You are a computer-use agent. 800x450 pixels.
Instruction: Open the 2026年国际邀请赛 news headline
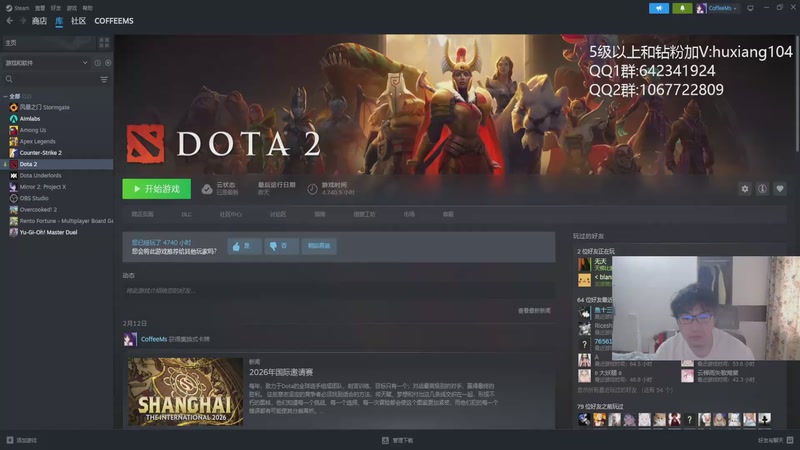click(x=281, y=372)
